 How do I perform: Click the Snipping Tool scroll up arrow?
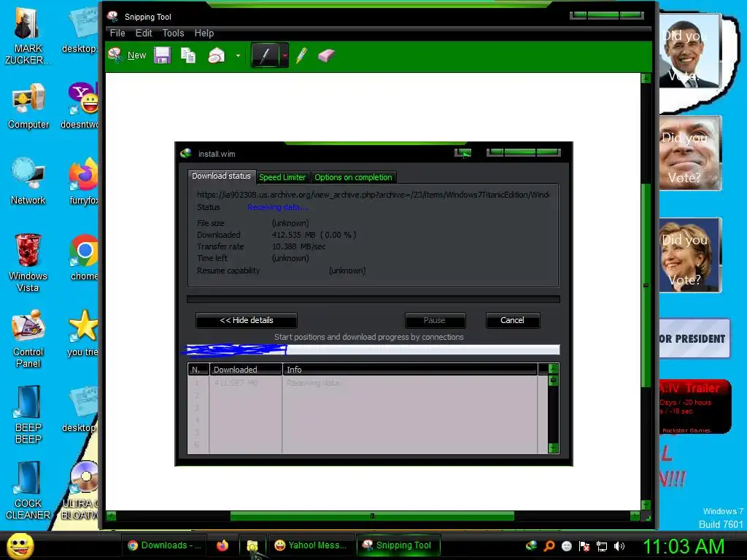tap(646, 78)
